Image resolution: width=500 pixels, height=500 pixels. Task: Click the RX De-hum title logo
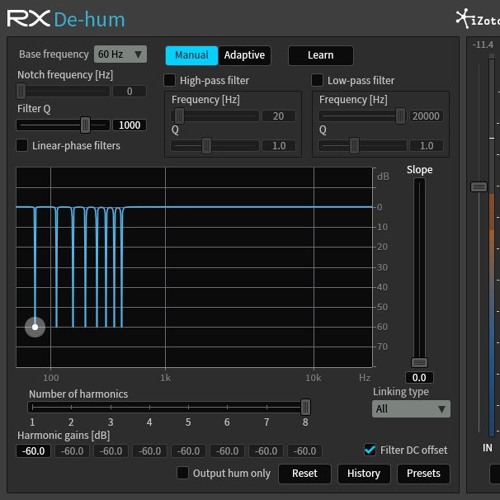pyautogui.click(x=66, y=19)
